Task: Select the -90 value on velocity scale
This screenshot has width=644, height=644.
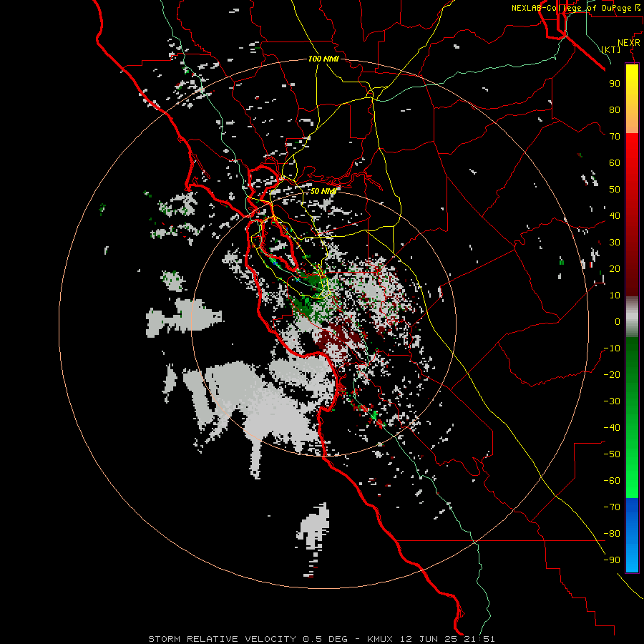Action: [x=612, y=560]
